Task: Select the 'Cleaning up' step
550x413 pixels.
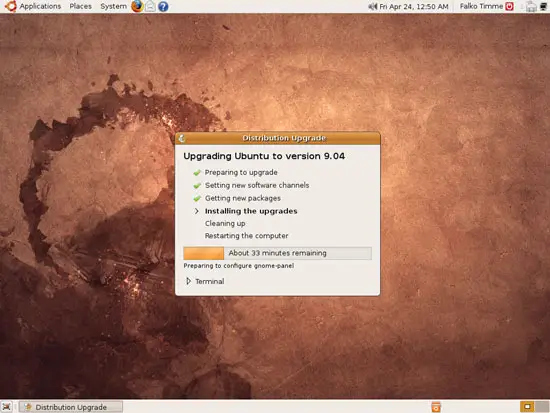Action: 225,224
